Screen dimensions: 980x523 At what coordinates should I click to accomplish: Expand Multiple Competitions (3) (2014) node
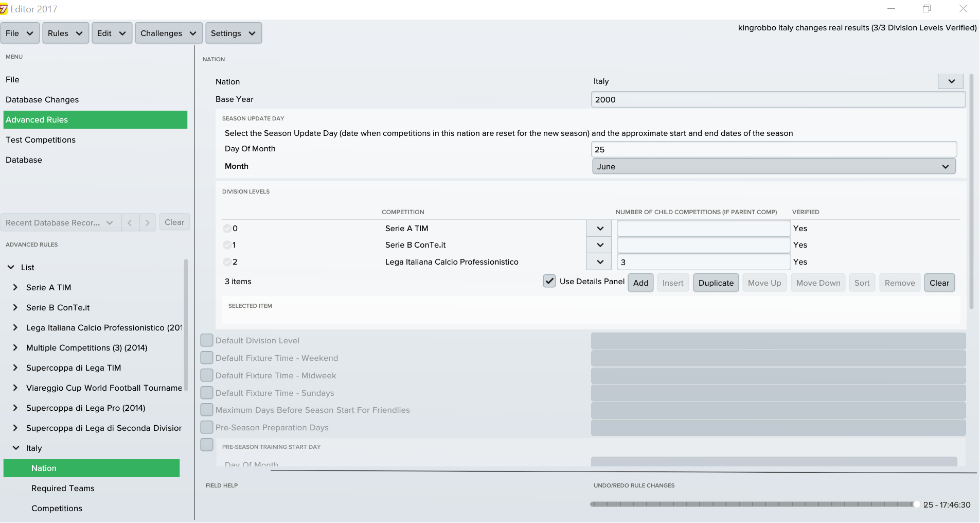tap(15, 347)
